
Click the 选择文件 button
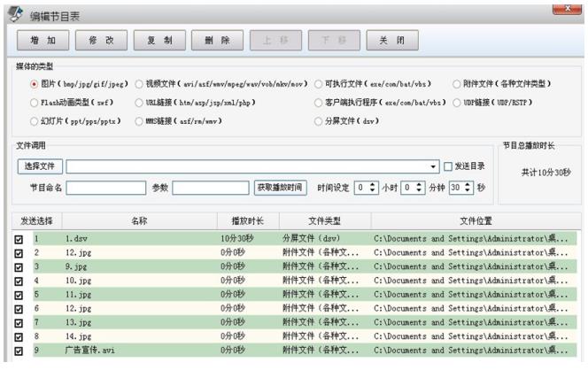tap(40, 166)
